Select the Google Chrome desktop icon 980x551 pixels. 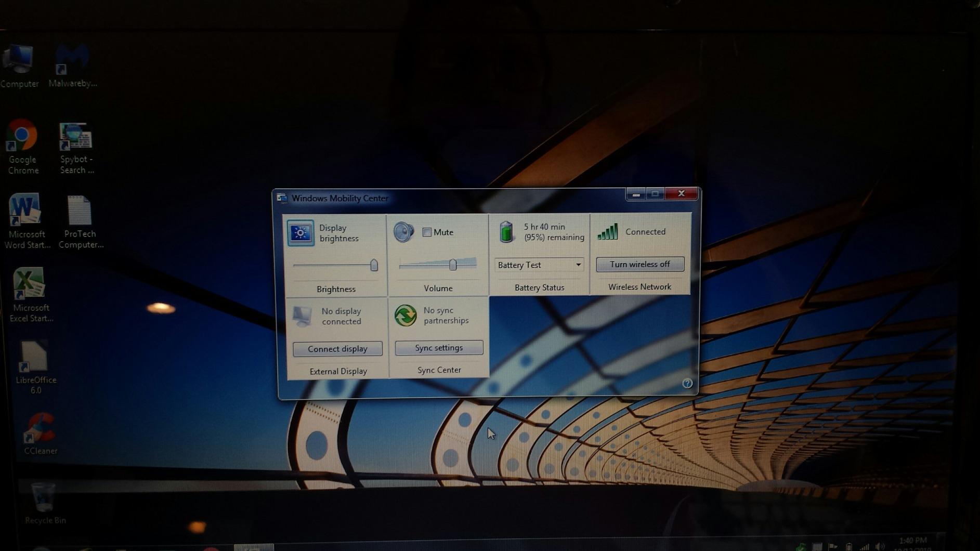(x=23, y=147)
